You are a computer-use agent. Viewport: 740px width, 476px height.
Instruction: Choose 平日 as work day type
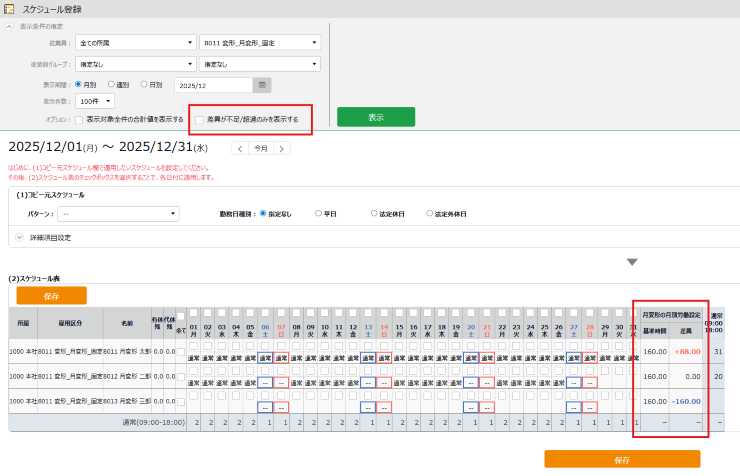[319, 213]
